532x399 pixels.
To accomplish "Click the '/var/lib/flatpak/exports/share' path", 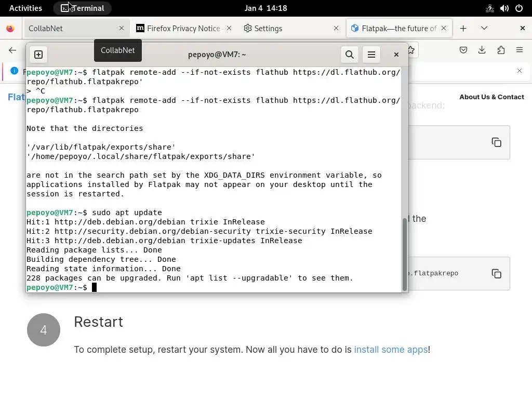I will (x=101, y=147).
